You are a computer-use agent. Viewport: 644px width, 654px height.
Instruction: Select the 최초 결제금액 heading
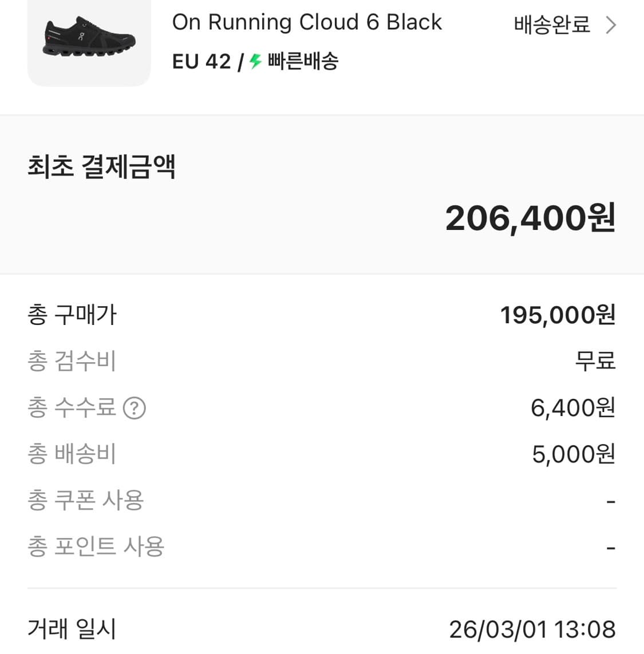click(x=101, y=167)
